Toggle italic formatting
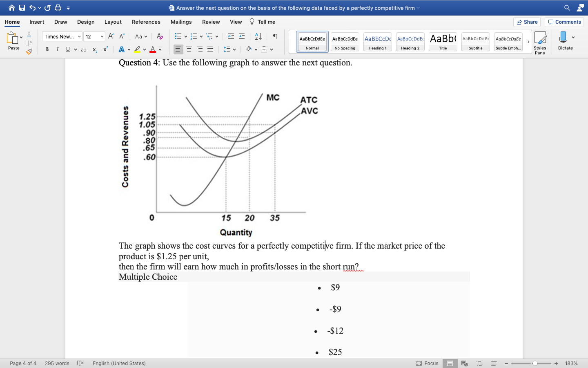Screen dimensions: 588x368 pyautogui.click(x=57, y=49)
